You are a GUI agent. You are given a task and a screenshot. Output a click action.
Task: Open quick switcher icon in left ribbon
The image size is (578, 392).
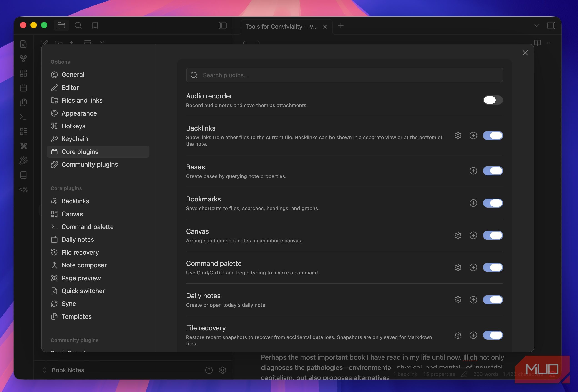tap(23, 44)
